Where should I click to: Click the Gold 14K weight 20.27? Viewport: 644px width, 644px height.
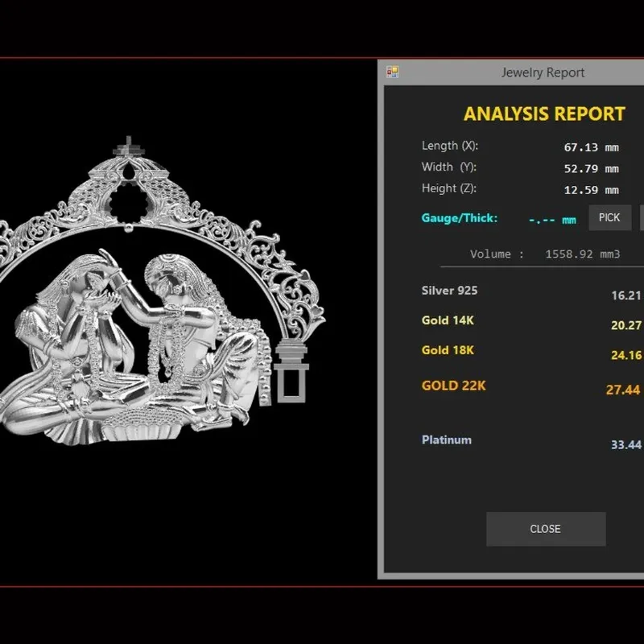click(626, 325)
